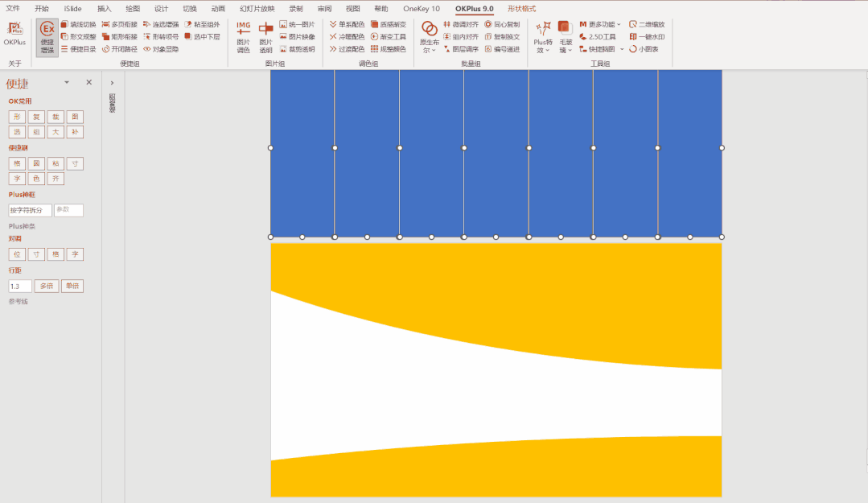868x503 pixels.
Task: Apply 单系配色
Action: pos(347,24)
